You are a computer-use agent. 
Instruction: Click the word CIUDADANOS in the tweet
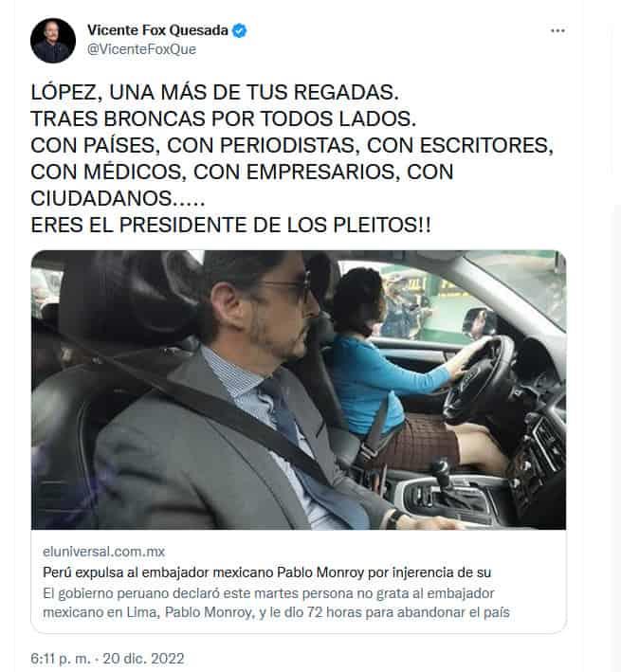pos(101,198)
